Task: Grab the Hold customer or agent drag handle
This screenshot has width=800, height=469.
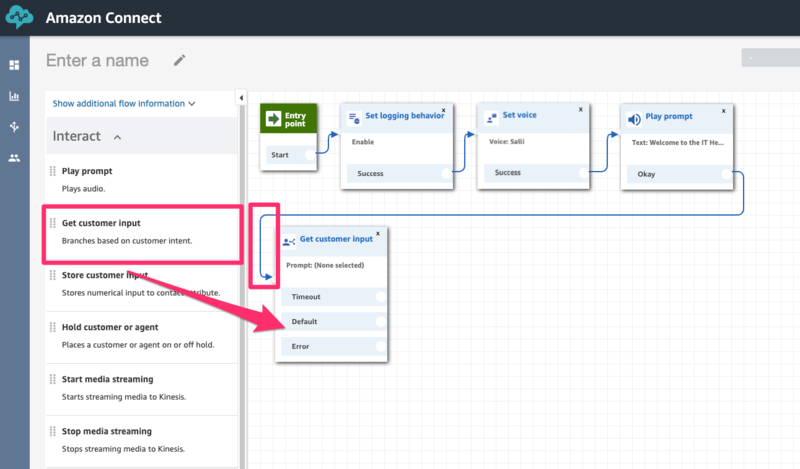Action: tap(53, 327)
